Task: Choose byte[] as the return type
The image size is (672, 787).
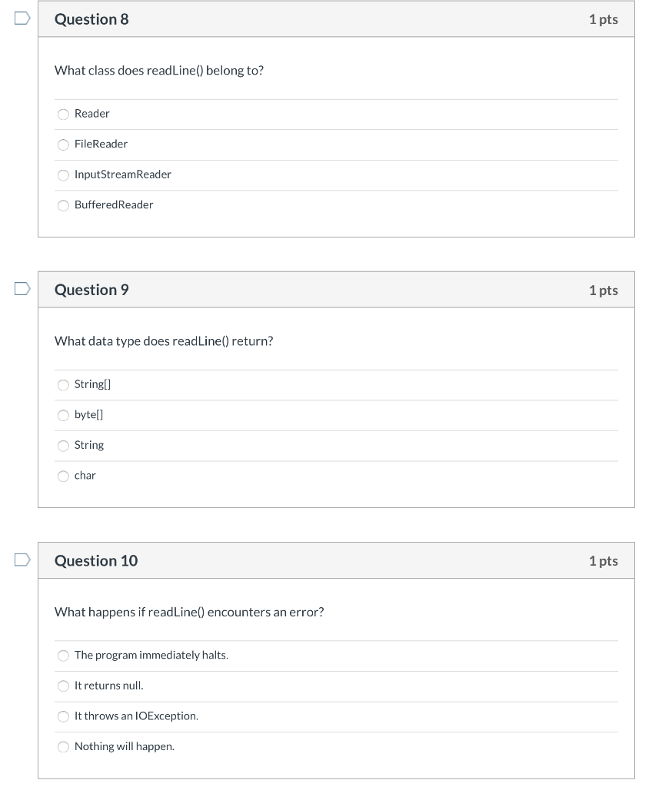Action: [x=63, y=415]
